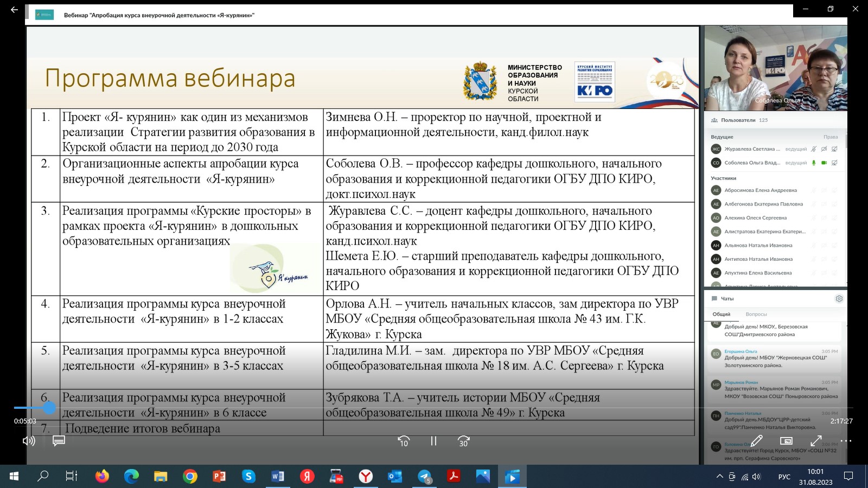Viewport: 868px width, 488px height.
Task: Launch Microsoft Edge from the taskbar
Action: click(131, 476)
